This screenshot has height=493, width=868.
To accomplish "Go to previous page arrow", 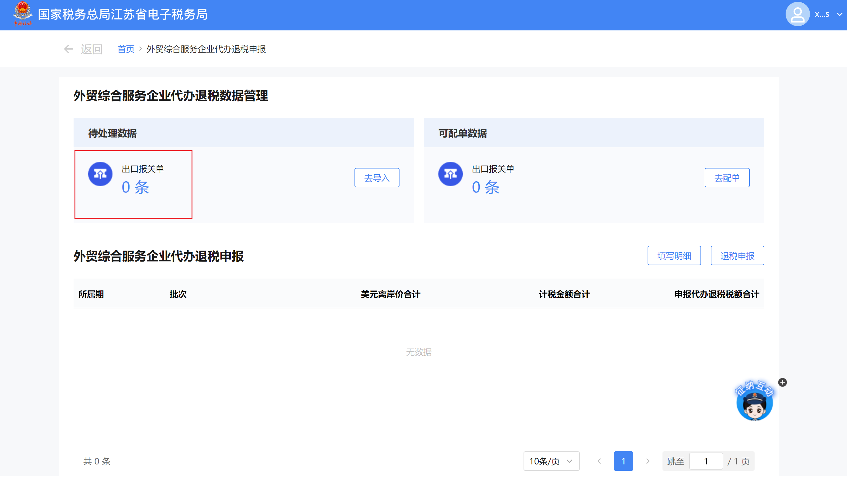I will [x=599, y=461].
